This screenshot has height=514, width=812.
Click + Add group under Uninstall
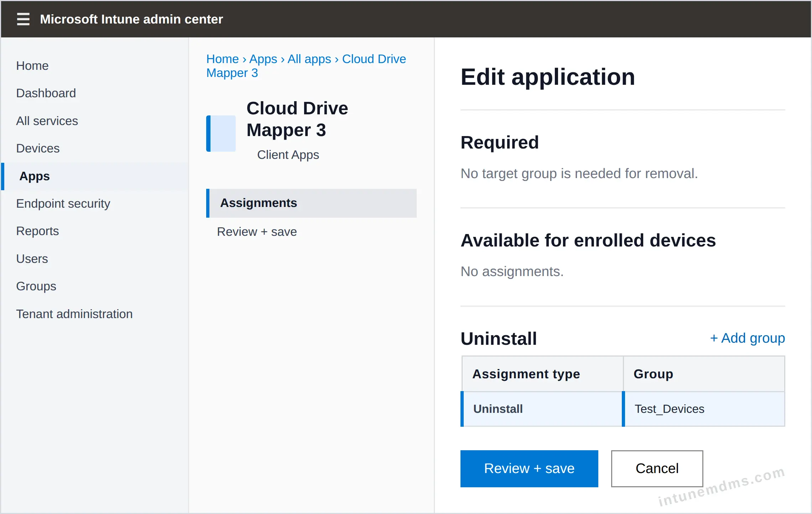pyautogui.click(x=747, y=338)
